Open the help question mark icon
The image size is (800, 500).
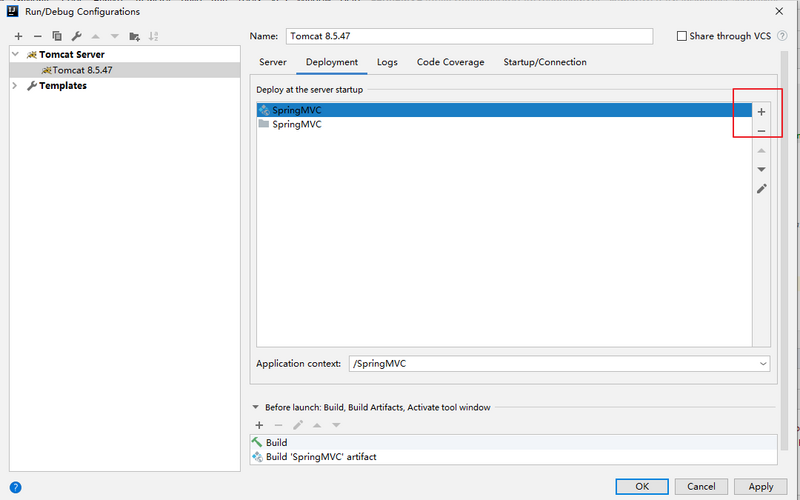(x=15, y=487)
